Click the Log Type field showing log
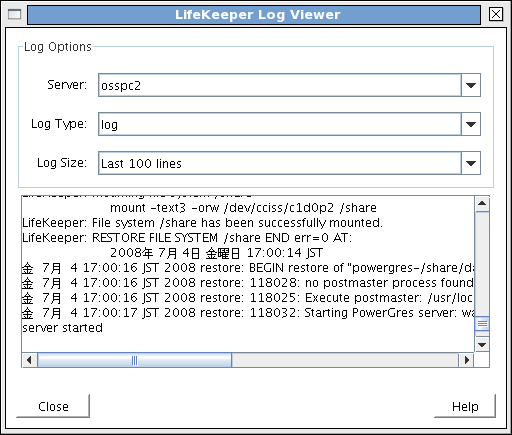The width and height of the screenshot is (512, 435). pos(280,124)
